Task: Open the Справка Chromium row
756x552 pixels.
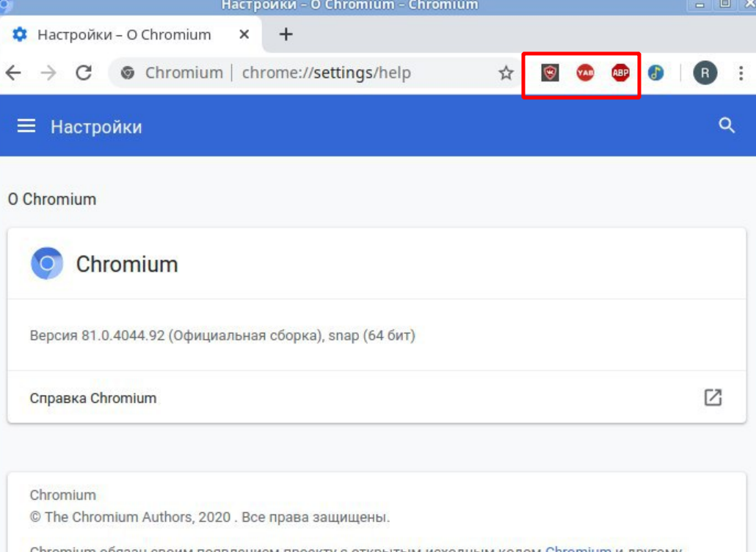Action: [377, 398]
